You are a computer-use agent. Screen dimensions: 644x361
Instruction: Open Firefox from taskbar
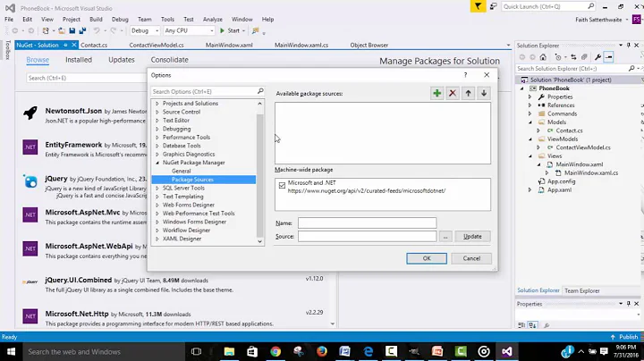[x=322, y=351]
